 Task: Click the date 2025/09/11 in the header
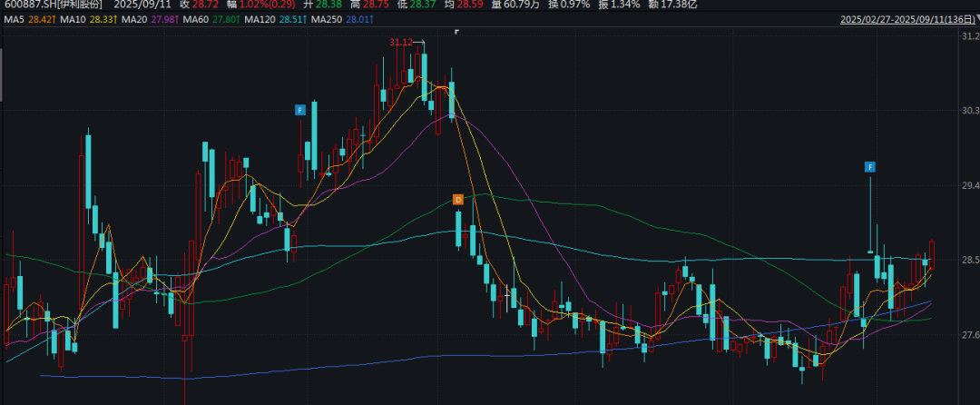(x=142, y=4)
